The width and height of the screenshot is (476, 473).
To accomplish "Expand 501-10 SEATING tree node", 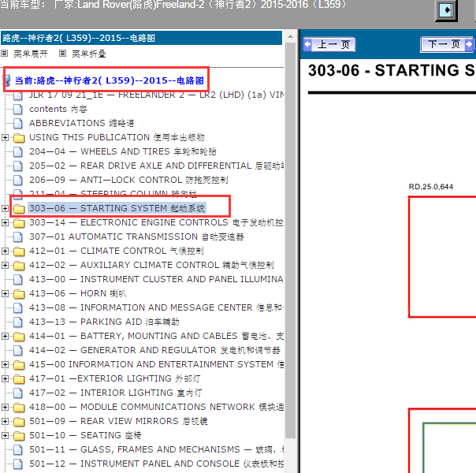I will pos(5,435).
